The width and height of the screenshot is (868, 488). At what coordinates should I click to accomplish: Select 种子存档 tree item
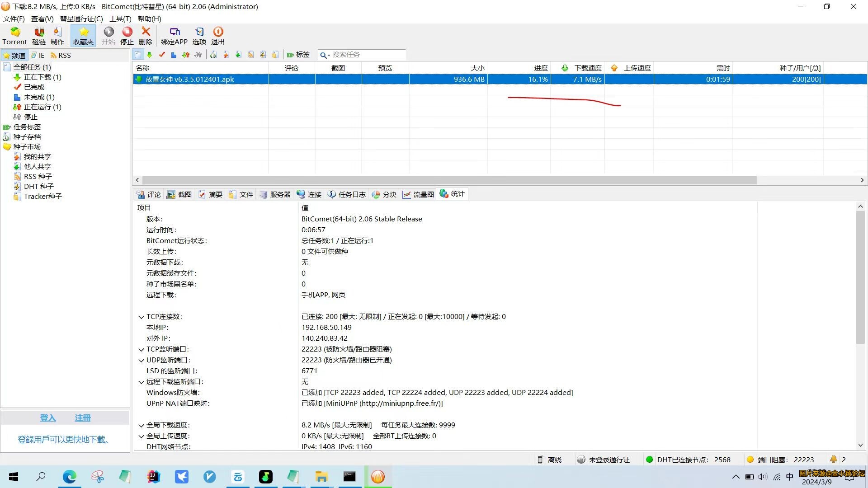click(27, 136)
